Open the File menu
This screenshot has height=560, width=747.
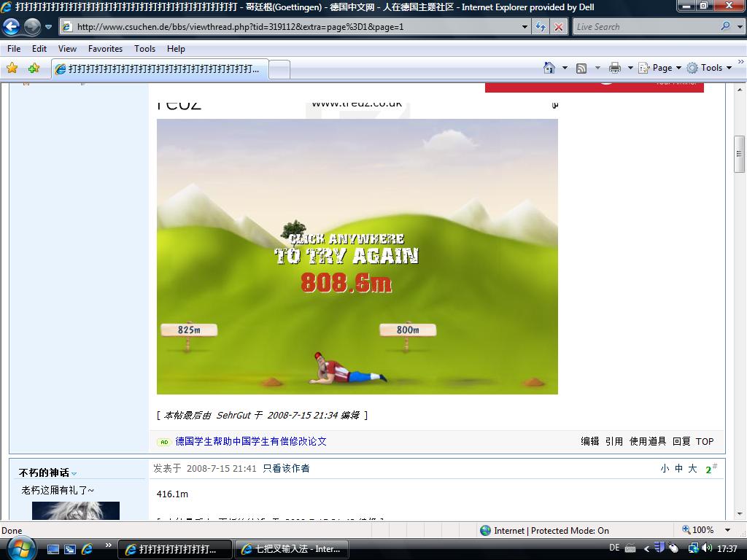(x=14, y=49)
